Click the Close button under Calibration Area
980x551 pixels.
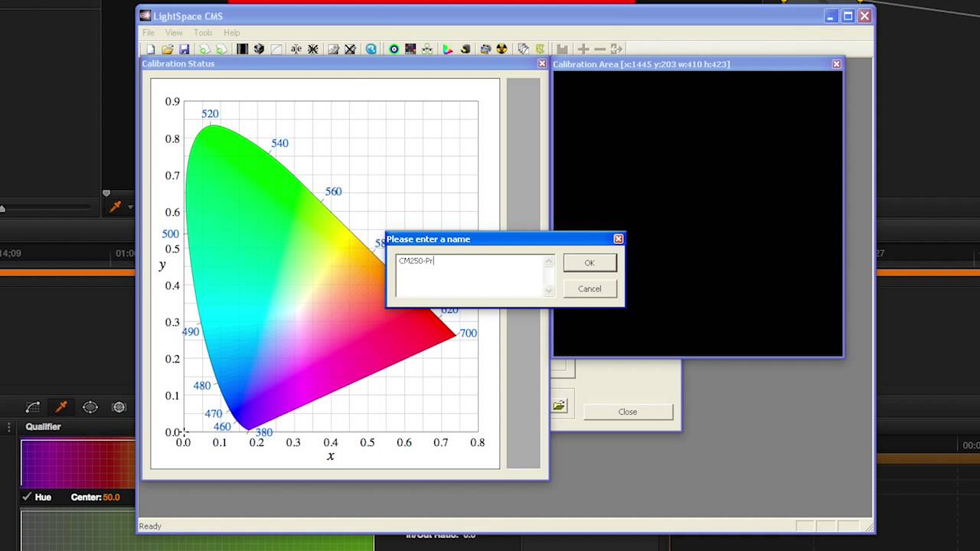click(628, 412)
